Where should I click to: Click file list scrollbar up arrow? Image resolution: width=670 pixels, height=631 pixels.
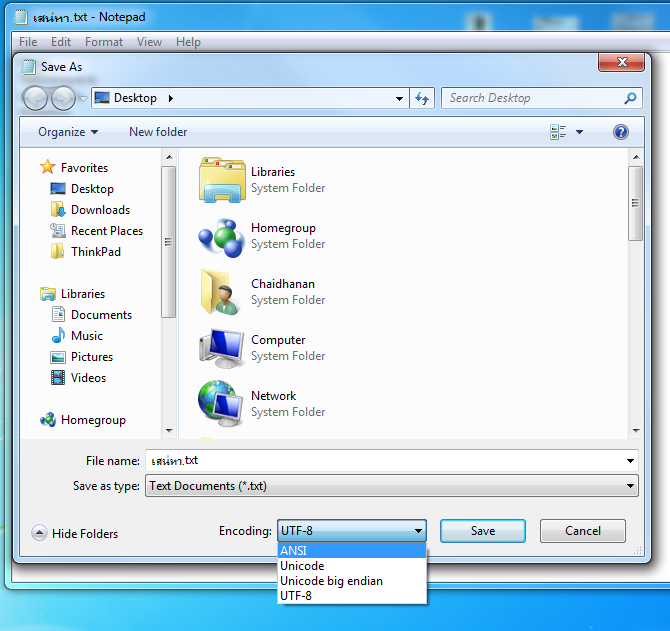636,157
